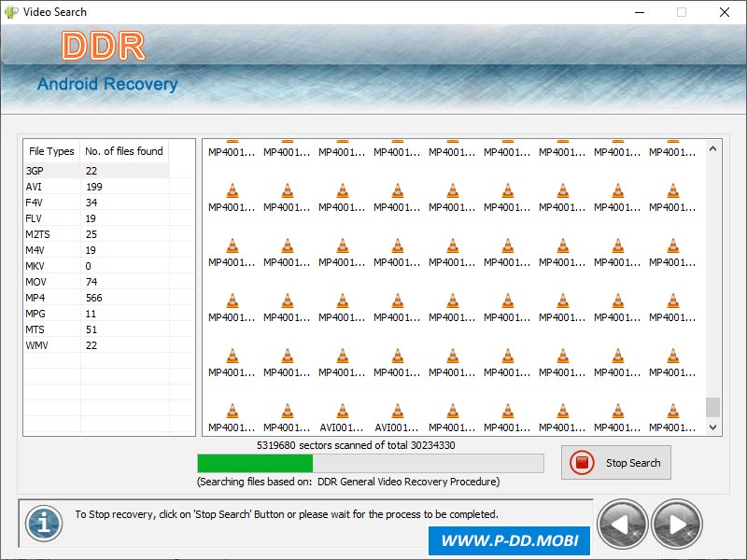Click the sectors scanned progress bar
The height and width of the screenshot is (560, 747).
[x=370, y=462]
